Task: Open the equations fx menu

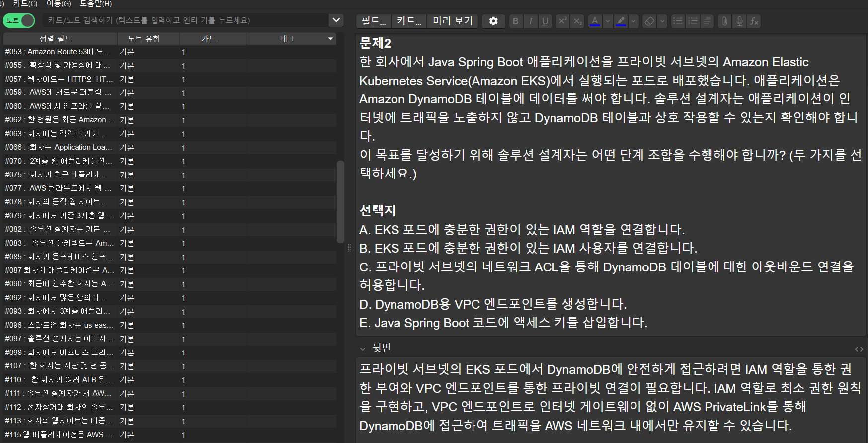Action: pos(754,21)
